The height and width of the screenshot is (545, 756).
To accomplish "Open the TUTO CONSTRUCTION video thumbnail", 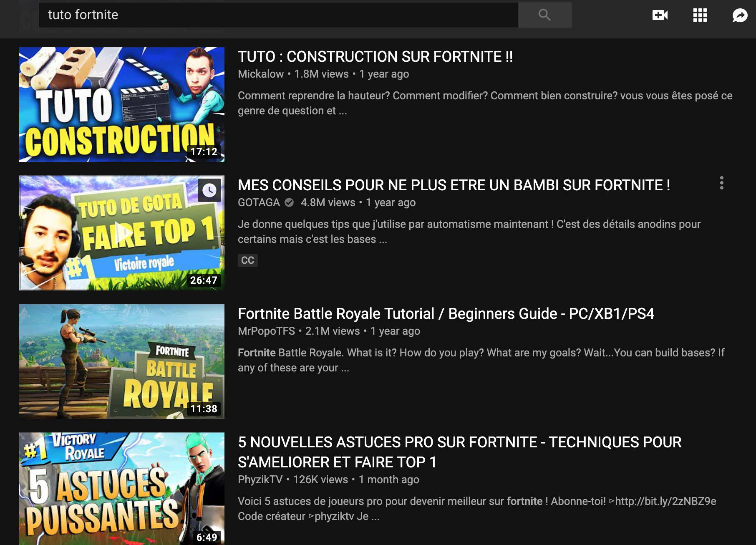I will (122, 104).
